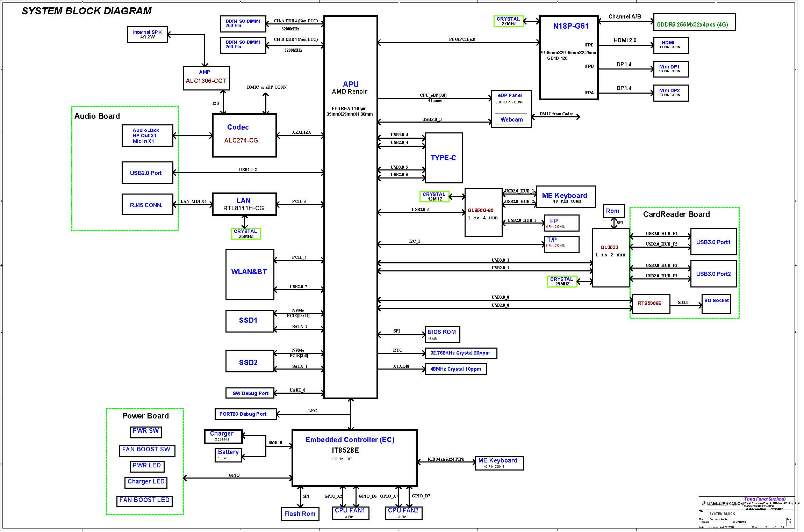The width and height of the screenshot is (804, 532).
Task: Click the "GDDR6 256Mx32x4pcs (4G)" block
Action: coord(694,22)
